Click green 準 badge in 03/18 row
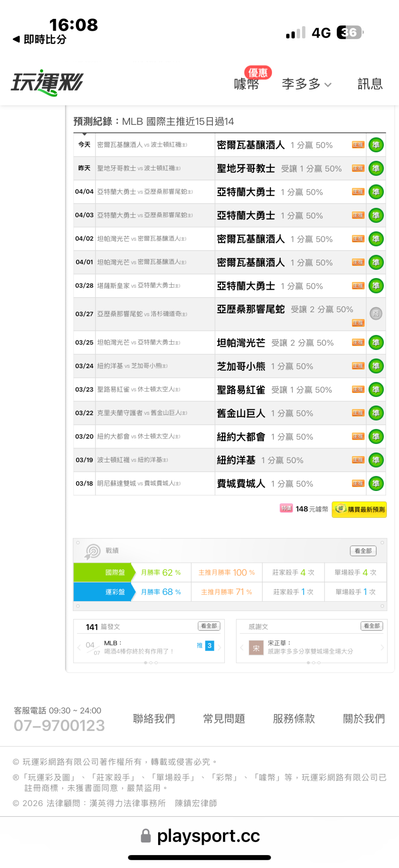 (376, 484)
